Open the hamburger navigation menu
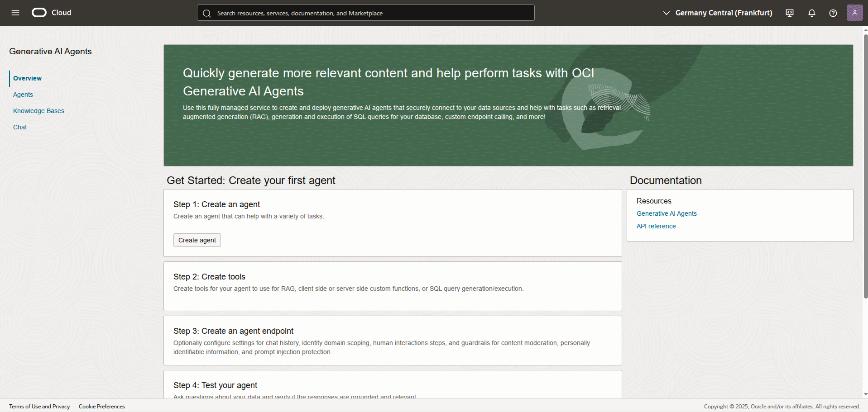Viewport: 868px width, 412px height. pyautogui.click(x=15, y=13)
